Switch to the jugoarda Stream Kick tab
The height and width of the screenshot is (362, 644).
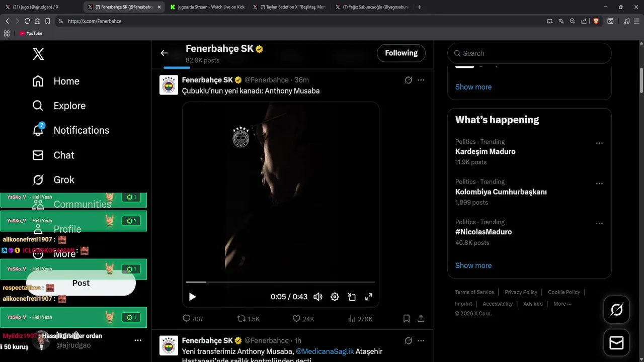207,7
